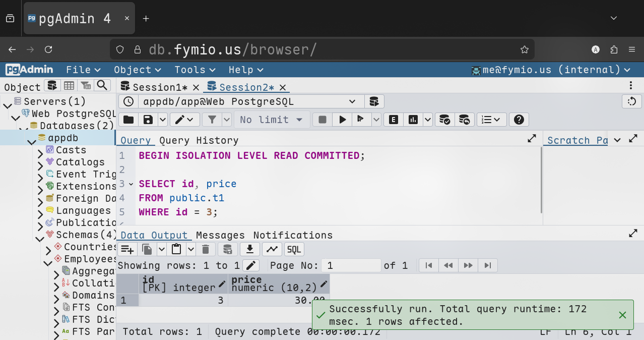Open Search Objects magnifier in Object panel

click(x=102, y=86)
